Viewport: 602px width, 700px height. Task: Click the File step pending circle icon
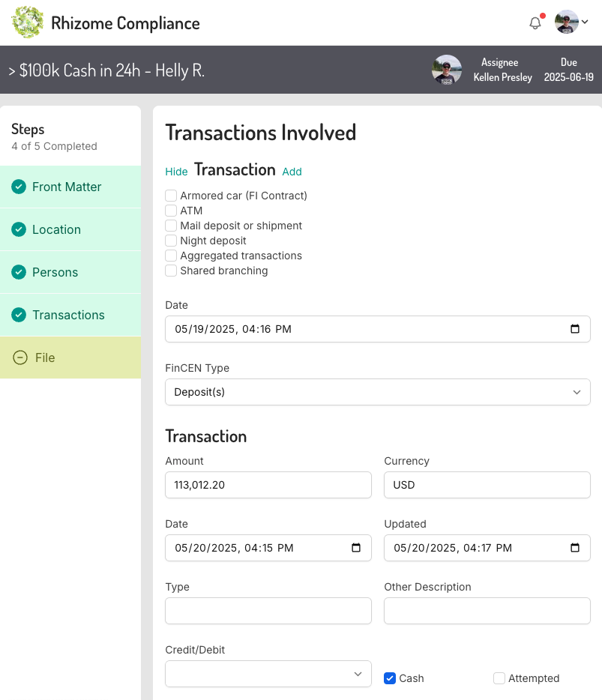[x=20, y=357]
